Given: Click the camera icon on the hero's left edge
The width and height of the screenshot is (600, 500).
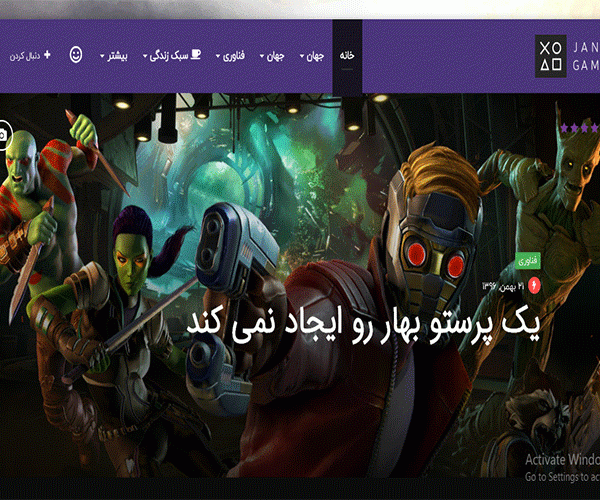Looking at the screenshot, I should coord(4,133).
